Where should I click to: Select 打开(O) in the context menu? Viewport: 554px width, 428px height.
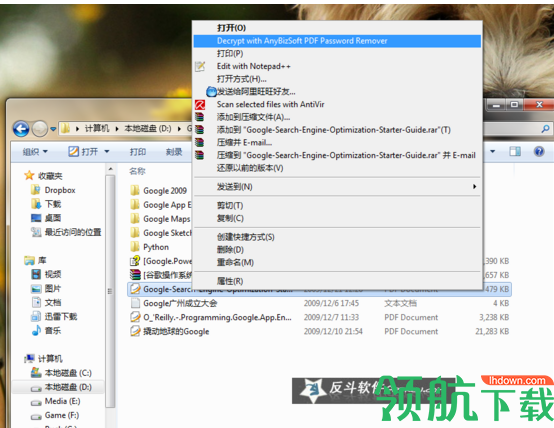[x=337, y=28]
